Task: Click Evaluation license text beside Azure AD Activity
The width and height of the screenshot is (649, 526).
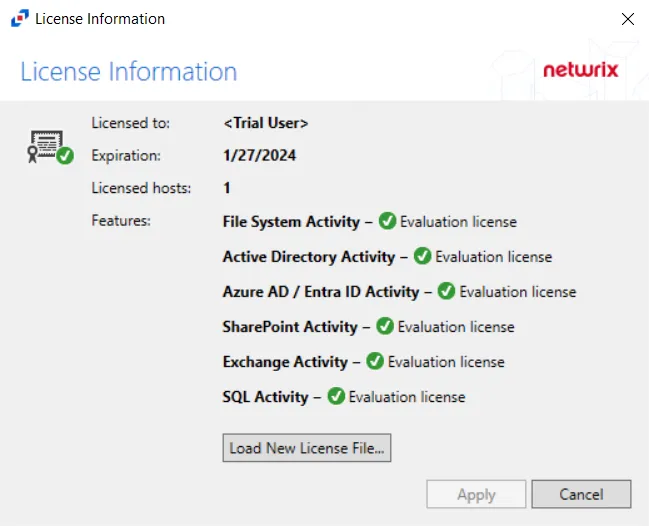Action: (x=518, y=292)
